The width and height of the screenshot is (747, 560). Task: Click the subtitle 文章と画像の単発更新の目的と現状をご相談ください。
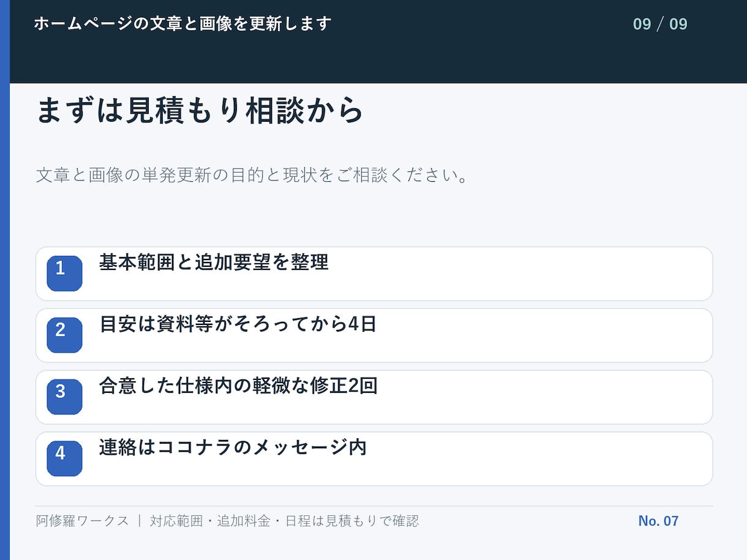[252, 176]
